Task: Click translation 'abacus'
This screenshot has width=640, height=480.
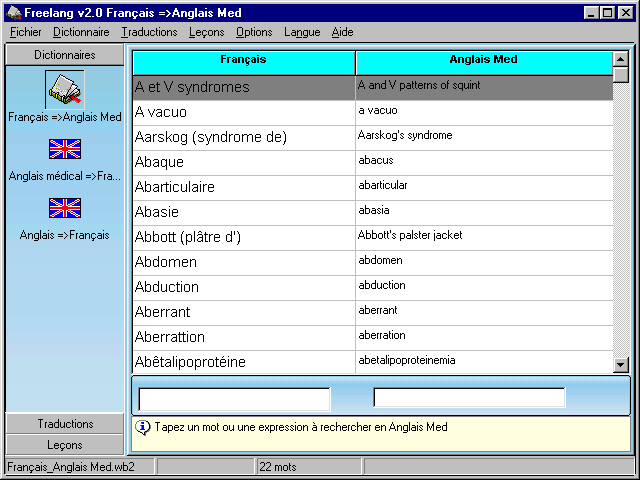Action: 376,160
